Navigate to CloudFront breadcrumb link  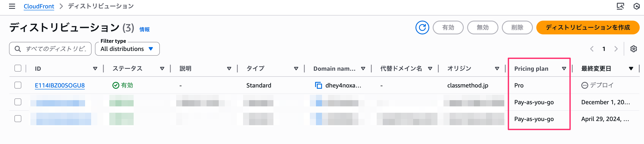39,6
